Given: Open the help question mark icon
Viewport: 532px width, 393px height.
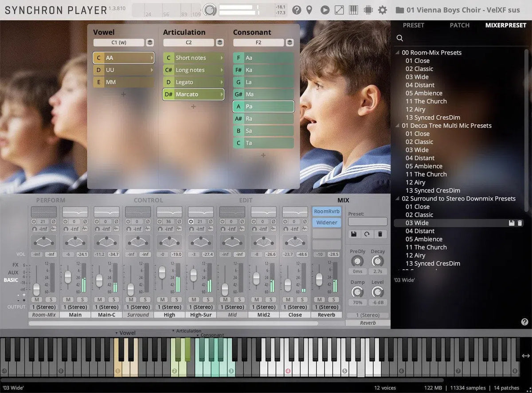Looking at the screenshot, I should [296, 10].
